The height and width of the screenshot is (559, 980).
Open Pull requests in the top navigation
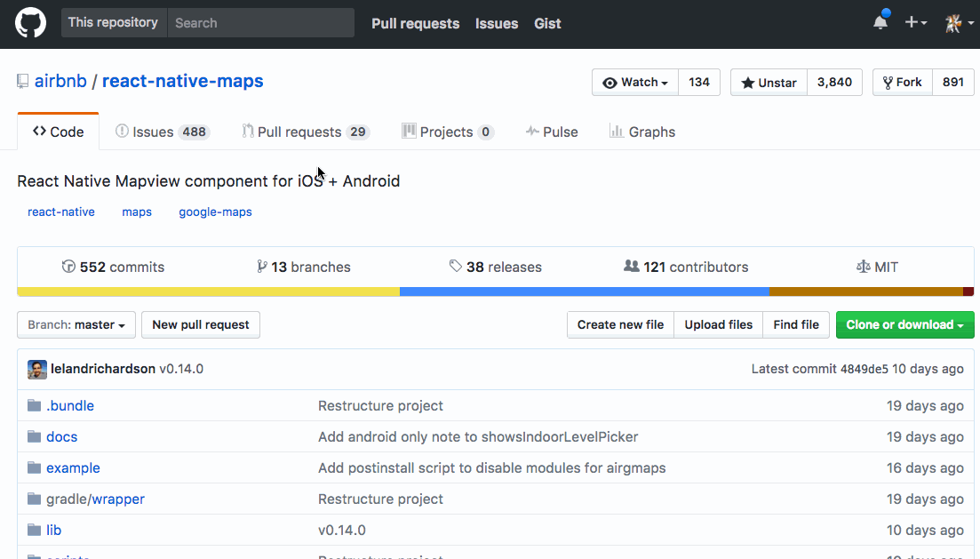click(x=415, y=23)
